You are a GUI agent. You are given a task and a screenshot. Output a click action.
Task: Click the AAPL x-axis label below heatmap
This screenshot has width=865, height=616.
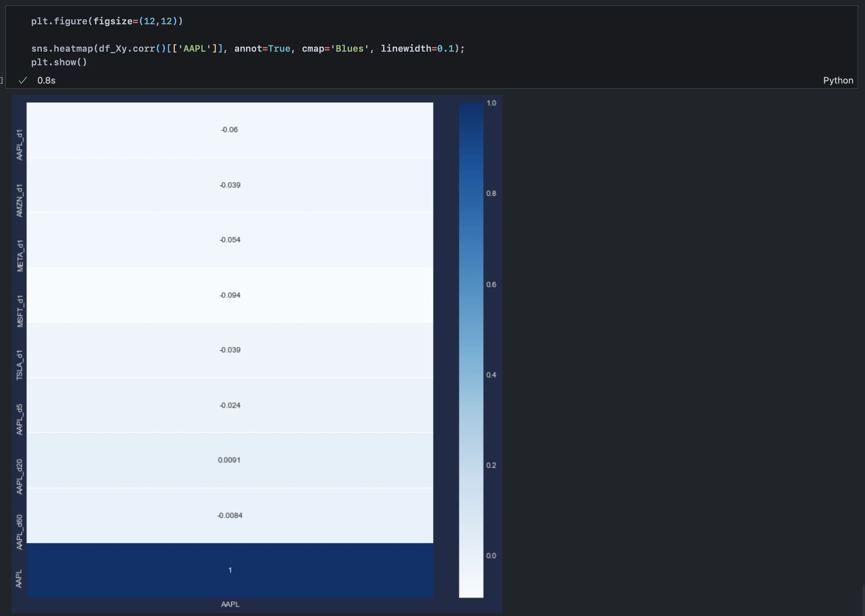click(230, 604)
